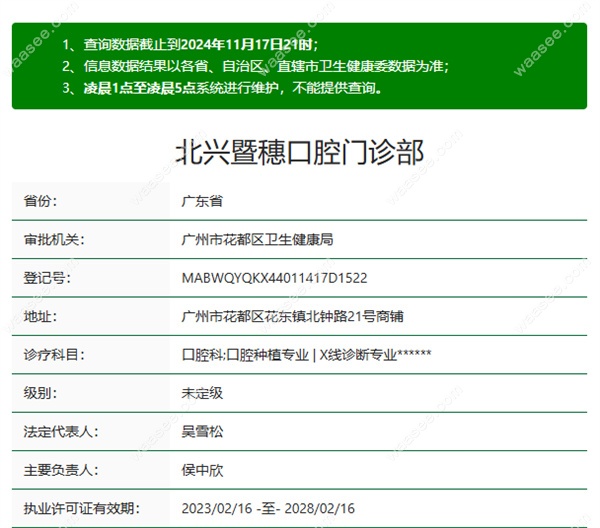The width and height of the screenshot is (600, 528).
Task: Click the 级别 field label
Action: [x=41, y=393]
